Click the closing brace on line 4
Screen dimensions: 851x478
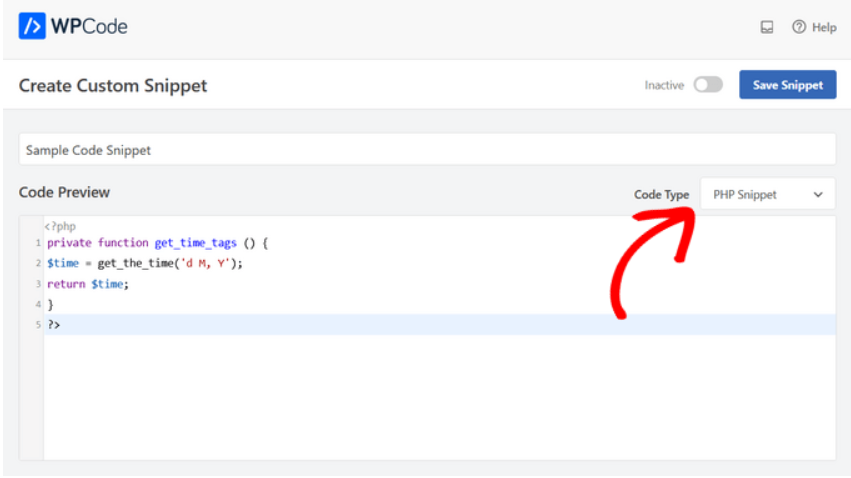[x=50, y=304]
